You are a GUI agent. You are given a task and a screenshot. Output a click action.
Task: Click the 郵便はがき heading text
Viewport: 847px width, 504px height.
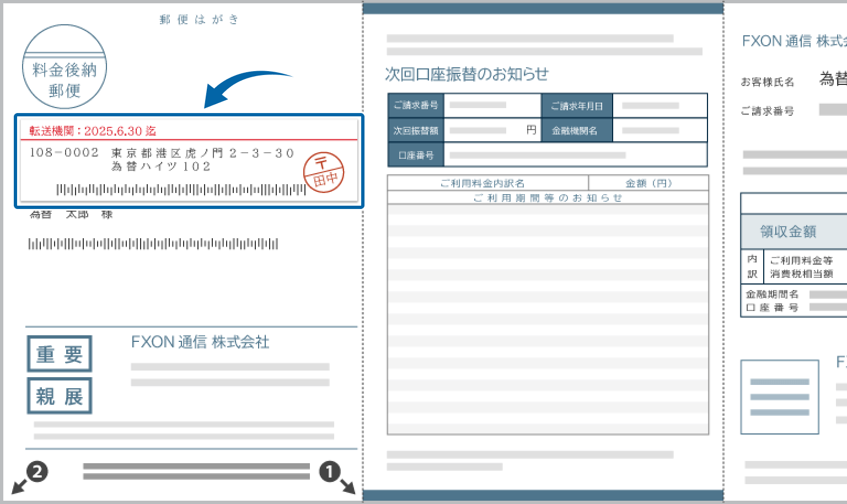pos(199,19)
